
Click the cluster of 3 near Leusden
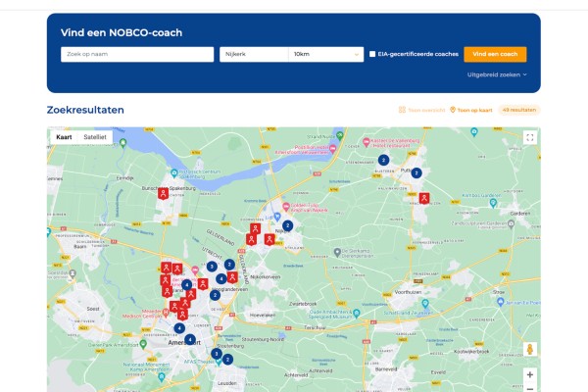(x=216, y=354)
